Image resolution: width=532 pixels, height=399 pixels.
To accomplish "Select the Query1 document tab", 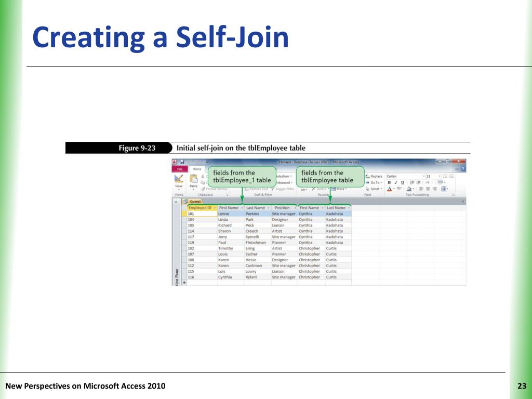I will [193, 202].
